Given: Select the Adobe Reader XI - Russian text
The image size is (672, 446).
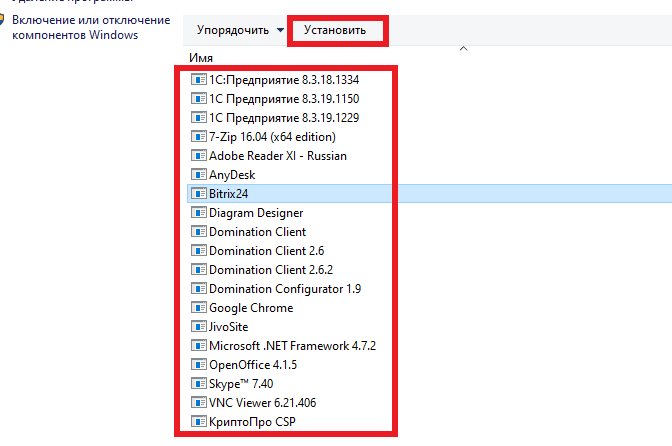Looking at the screenshot, I should click(278, 156).
